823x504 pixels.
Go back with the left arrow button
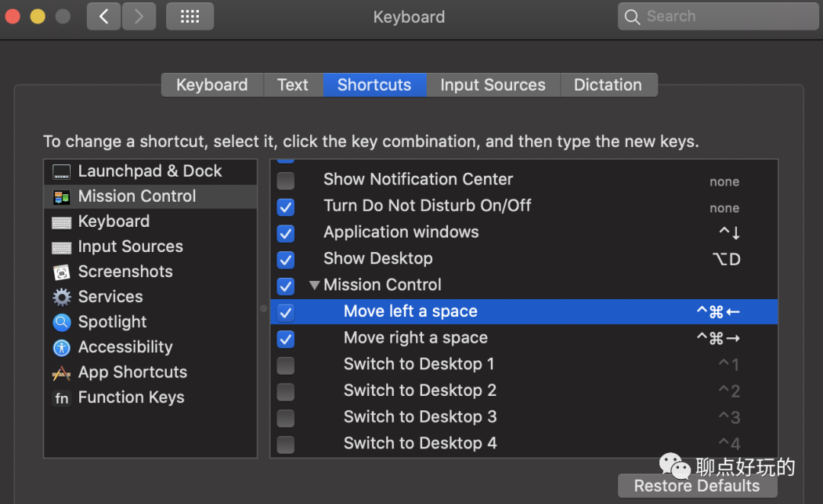point(104,16)
